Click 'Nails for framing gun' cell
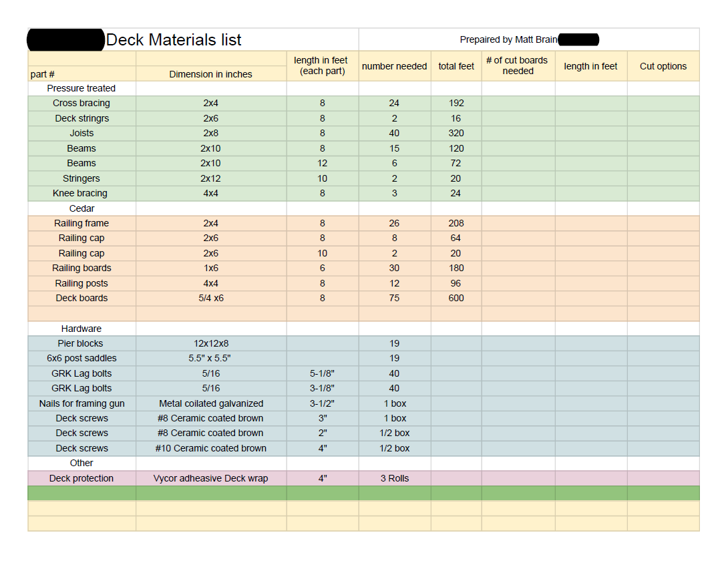728x563 pixels. 81,404
